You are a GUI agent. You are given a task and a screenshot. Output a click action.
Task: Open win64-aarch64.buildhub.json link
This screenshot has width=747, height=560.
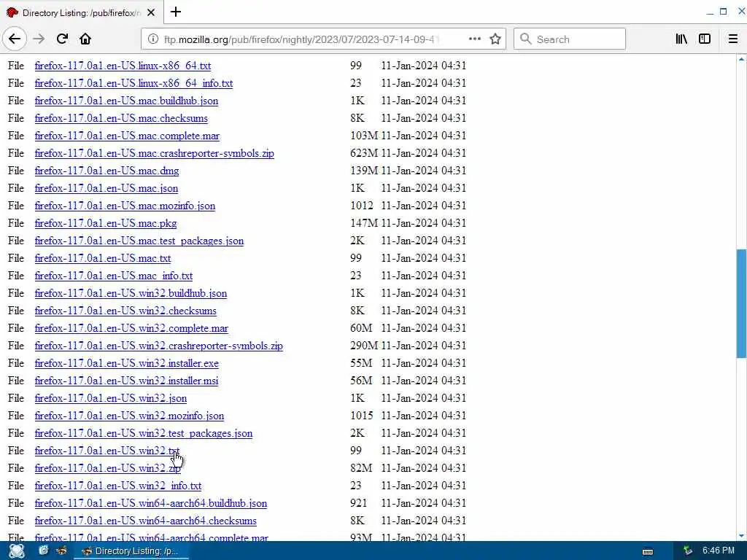click(150, 503)
